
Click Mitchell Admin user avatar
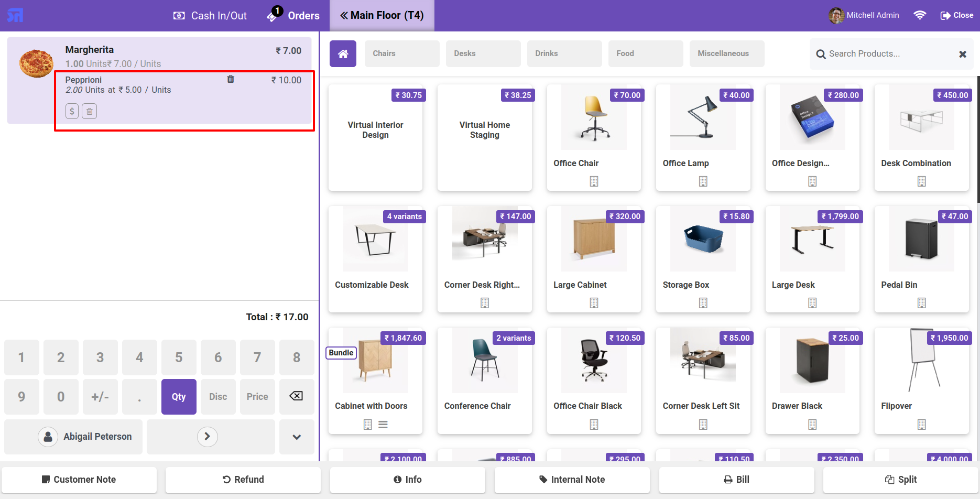pos(836,15)
